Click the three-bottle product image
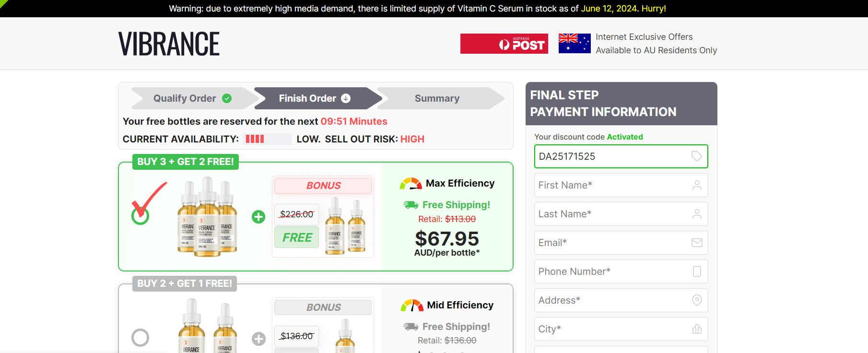 coord(207,217)
